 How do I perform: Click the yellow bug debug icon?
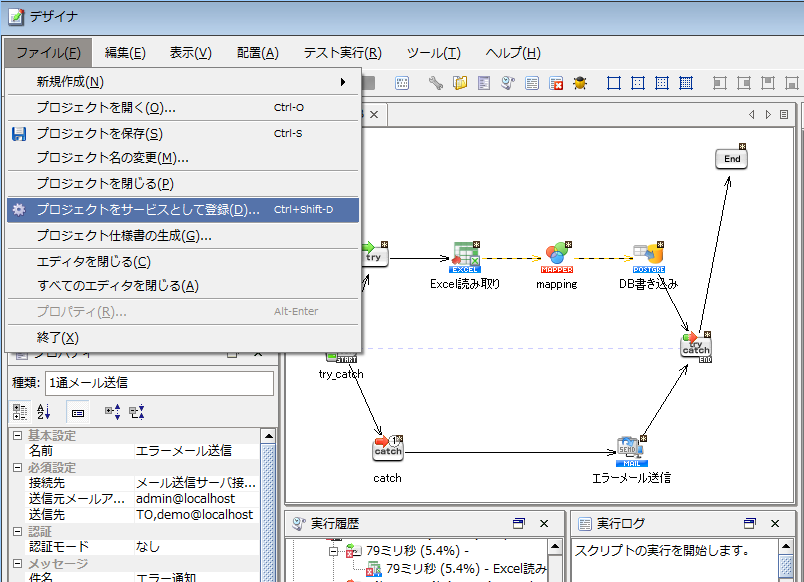point(580,83)
